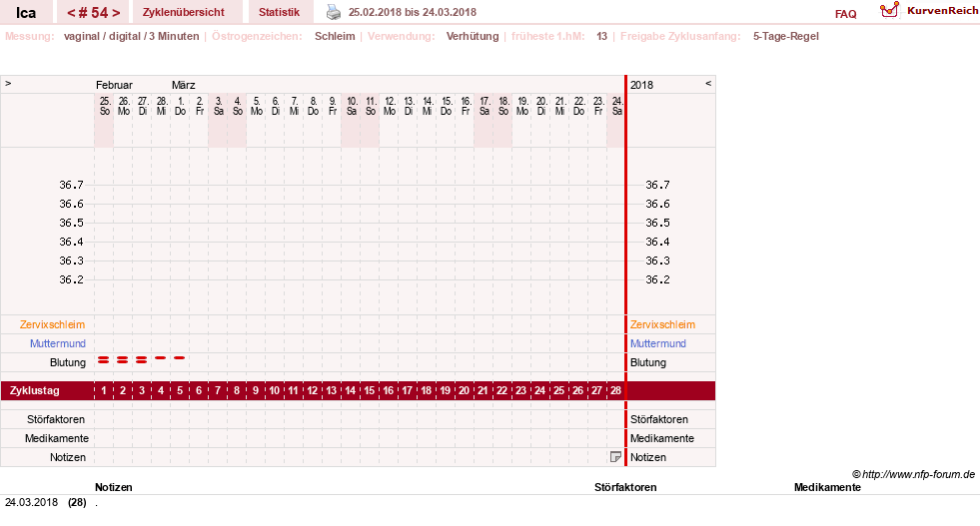The height and width of the screenshot is (526, 980).
Task: Click the cycle number # 54
Action: pos(93,13)
